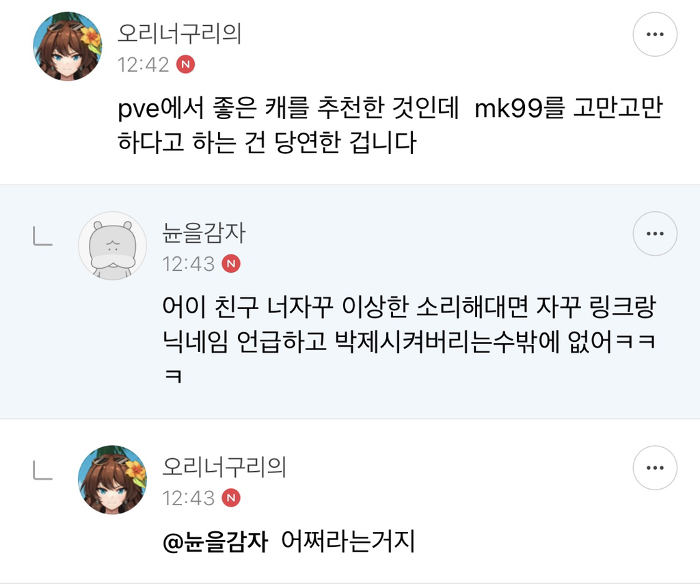Open 눈을감자's gray default avatar
700x588 pixels.
point(112,245)
